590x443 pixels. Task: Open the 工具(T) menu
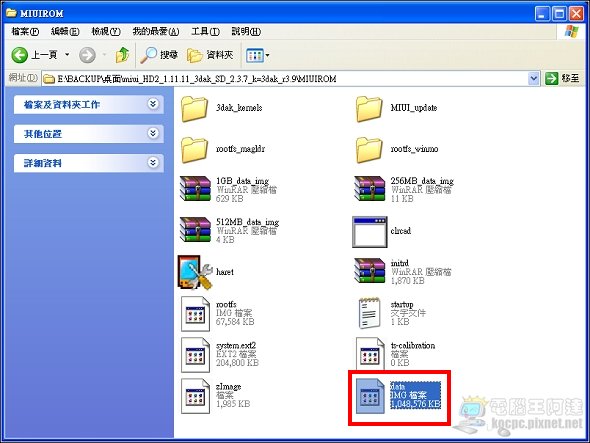click(205, 32)
